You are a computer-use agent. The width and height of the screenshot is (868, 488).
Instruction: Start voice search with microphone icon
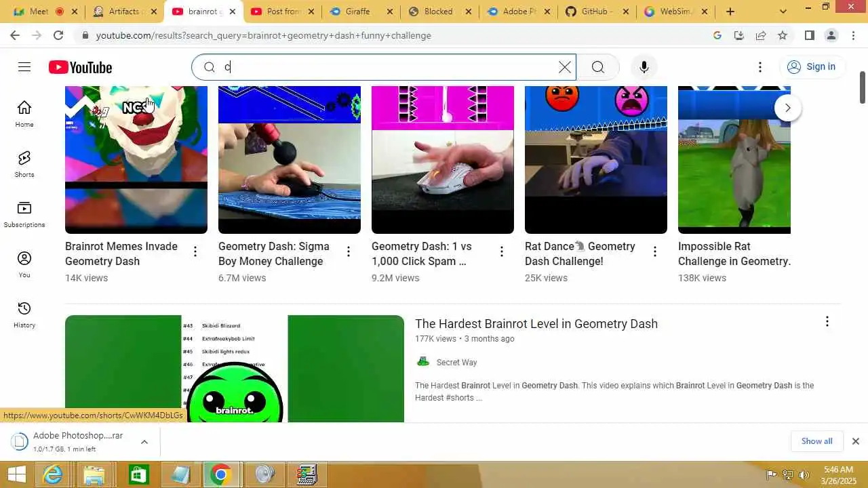(x=644, y=66)
